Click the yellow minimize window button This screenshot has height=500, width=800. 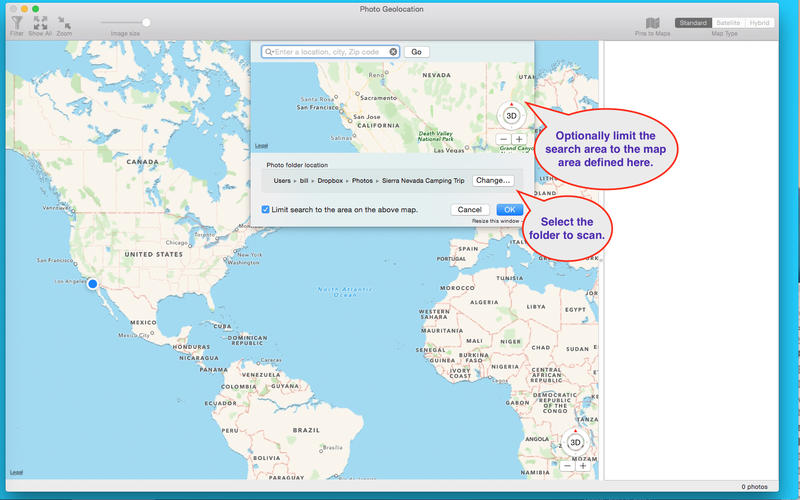tap(24, 9)
